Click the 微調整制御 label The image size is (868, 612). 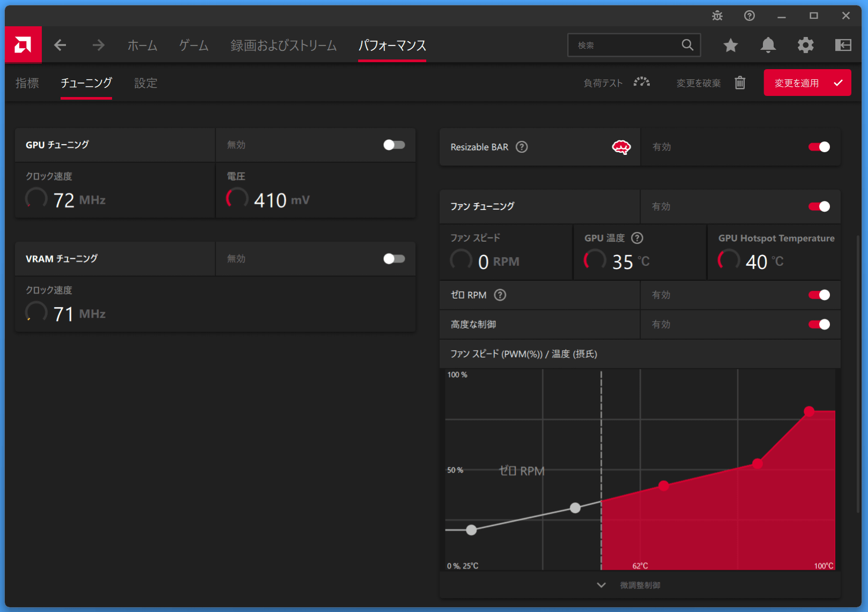[640, 585]
